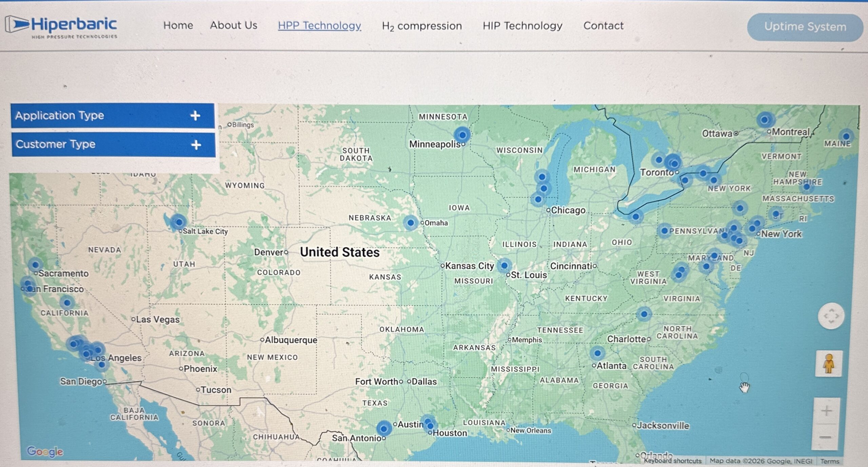This screenshot has height=467, width=868.
Task: Zoom out with the map minus button
Action: click(825, 437)
